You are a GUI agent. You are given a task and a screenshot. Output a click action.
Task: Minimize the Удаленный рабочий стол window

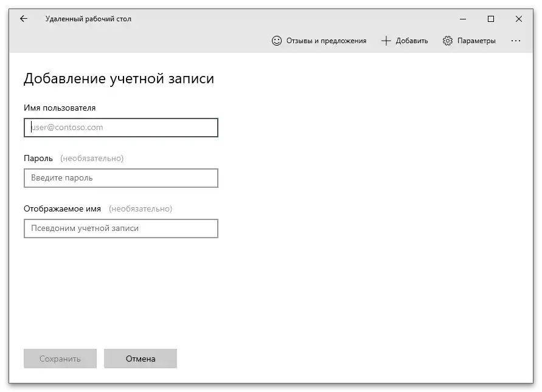pos(463,19)
